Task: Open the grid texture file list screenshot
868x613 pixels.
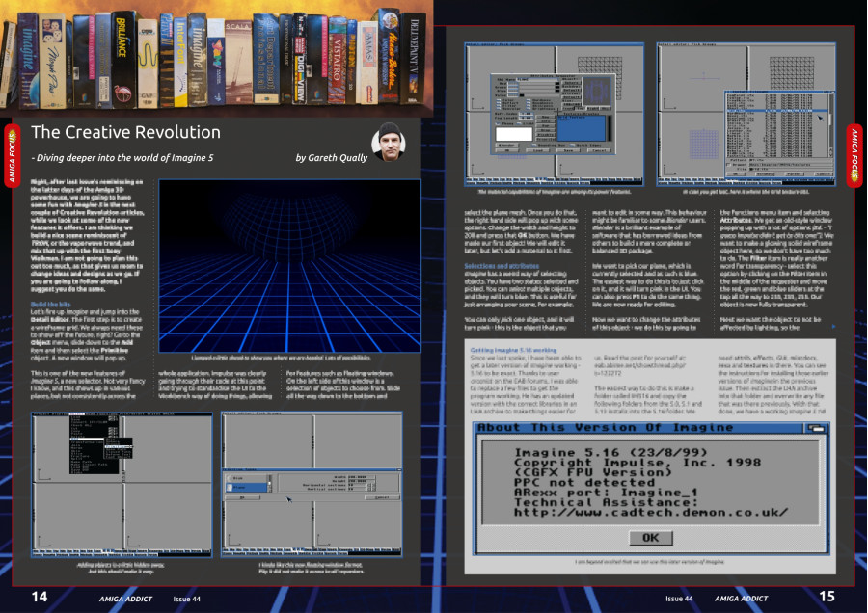Action: coord(746,115)
